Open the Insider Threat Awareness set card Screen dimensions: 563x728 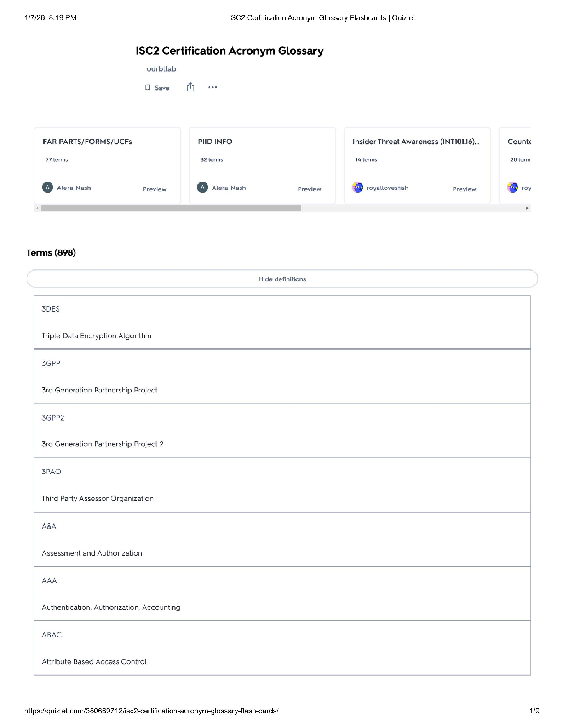[x=418, y=165]
